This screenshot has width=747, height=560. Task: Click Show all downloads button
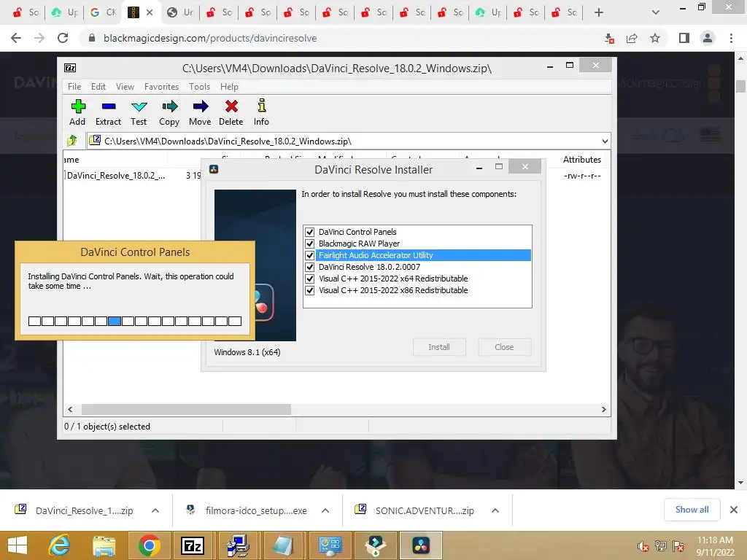point(692,510)
